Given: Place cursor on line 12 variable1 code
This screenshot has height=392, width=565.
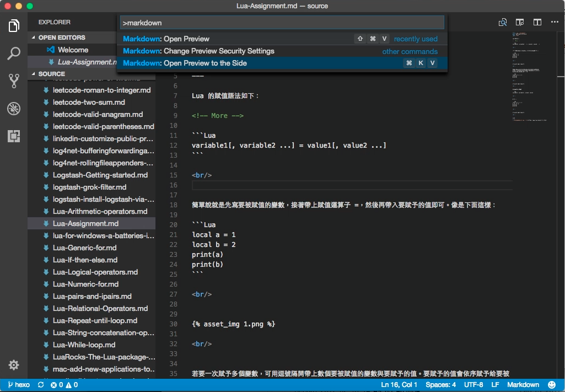Looking at the screenshot, I should click(x=289, y=146).
